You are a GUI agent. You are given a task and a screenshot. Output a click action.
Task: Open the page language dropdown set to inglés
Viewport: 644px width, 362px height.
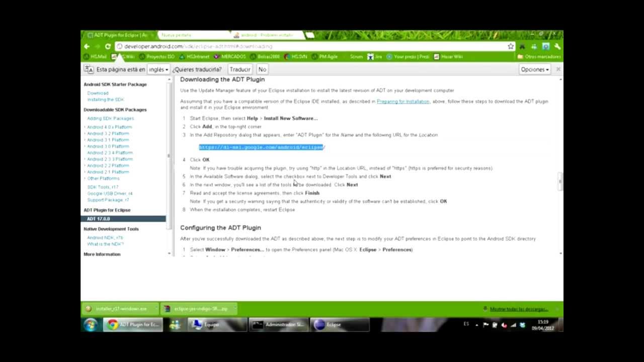(158, 69)
